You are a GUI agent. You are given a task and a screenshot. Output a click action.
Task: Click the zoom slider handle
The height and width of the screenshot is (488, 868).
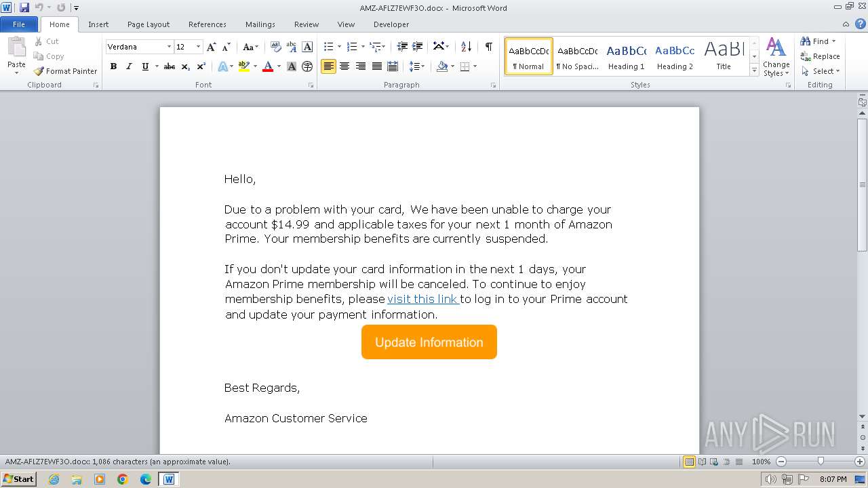pos(821,462)
